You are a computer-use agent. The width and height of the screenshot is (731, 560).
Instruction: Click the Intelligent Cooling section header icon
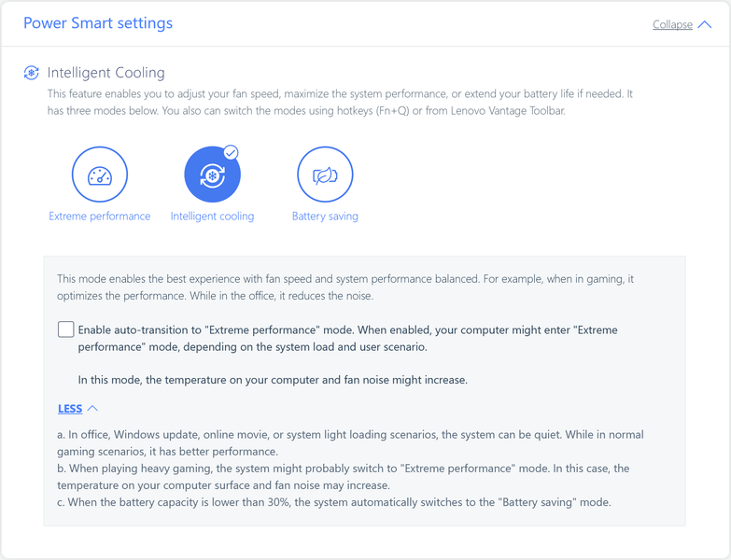coord(32,73)
